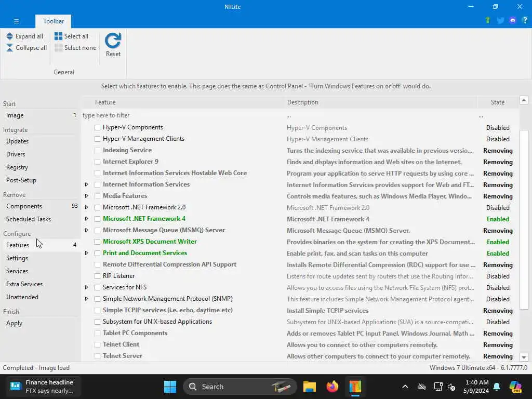Viewport: 532px width, 399px height.
Task: Sort by the State column header
Action: [497, 102]
